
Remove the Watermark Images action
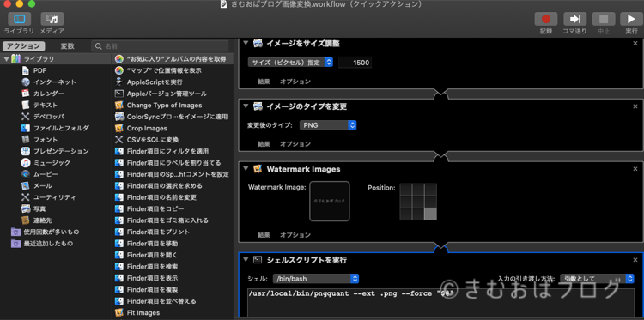click(x=635, y=169)
